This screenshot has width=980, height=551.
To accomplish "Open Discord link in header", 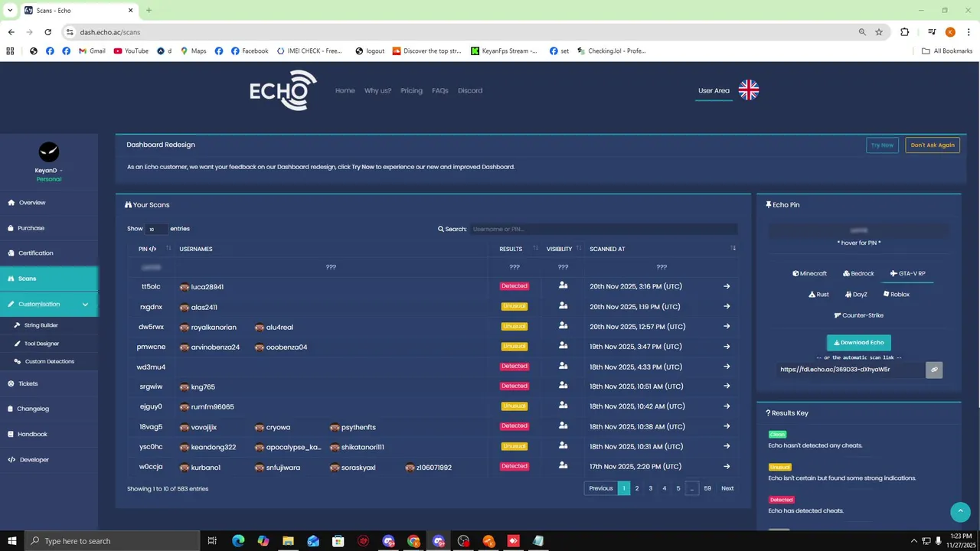I will (x=470, y=90).
